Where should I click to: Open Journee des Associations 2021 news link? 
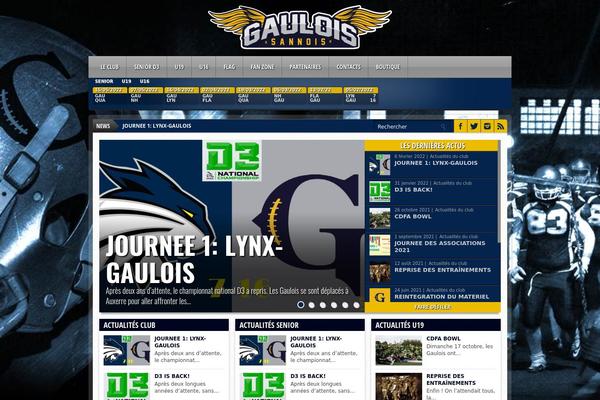(440, 247)
